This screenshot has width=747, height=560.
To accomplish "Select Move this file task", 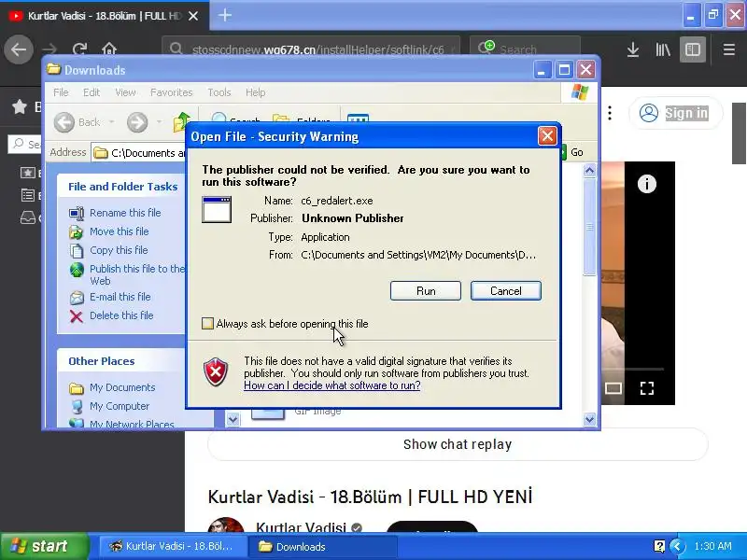I will point(120,231).
